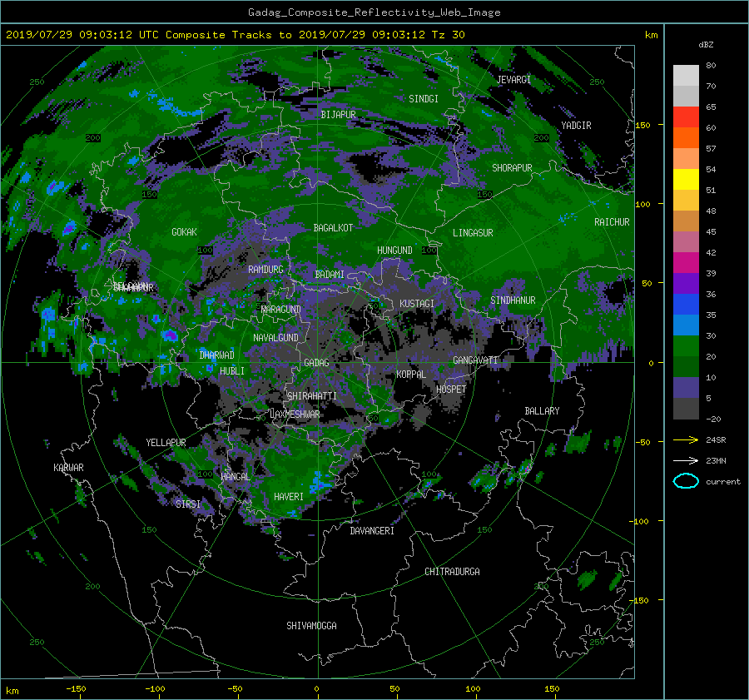Click the bright green 30 dBZ legend swatch
749x700 pixels.
[x=686, y=346]
